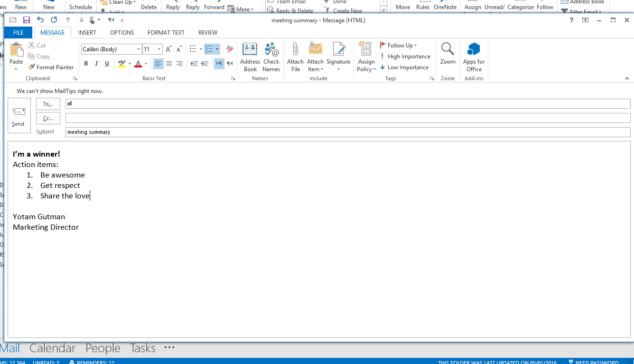Expand the font name dropdown Calibri (Body)
This screenshot has width=634, height=364.
click(139, 49)
